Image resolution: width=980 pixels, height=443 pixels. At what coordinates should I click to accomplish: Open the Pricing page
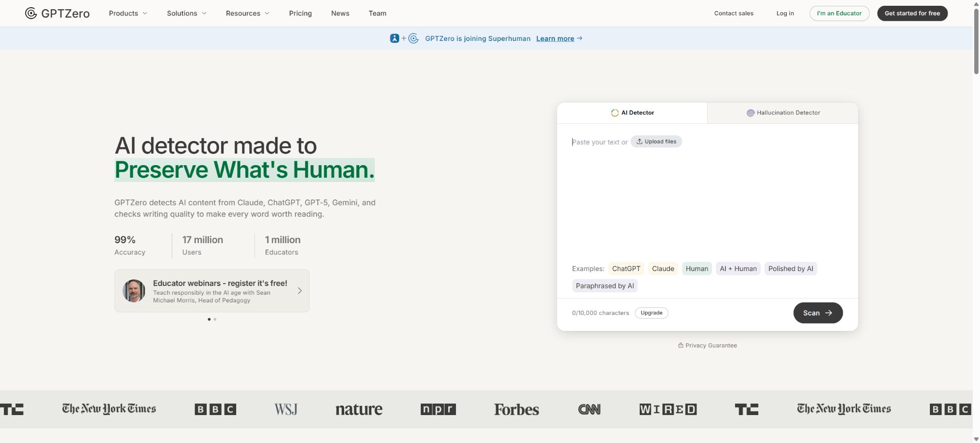[x=300, y=13]
